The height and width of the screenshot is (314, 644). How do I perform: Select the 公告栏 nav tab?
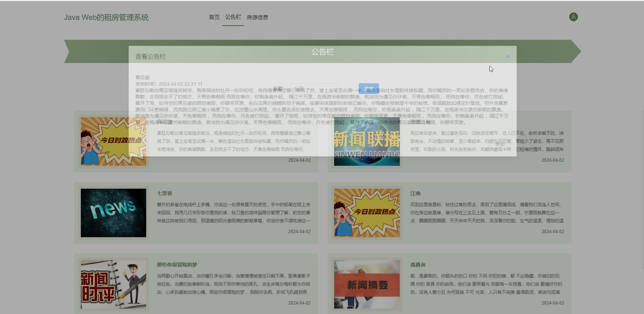click(233, 17)
